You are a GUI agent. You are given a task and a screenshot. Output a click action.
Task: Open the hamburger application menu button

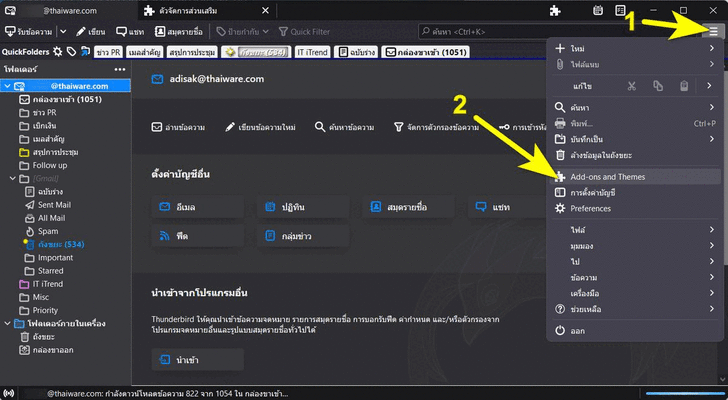coord(713,31)
